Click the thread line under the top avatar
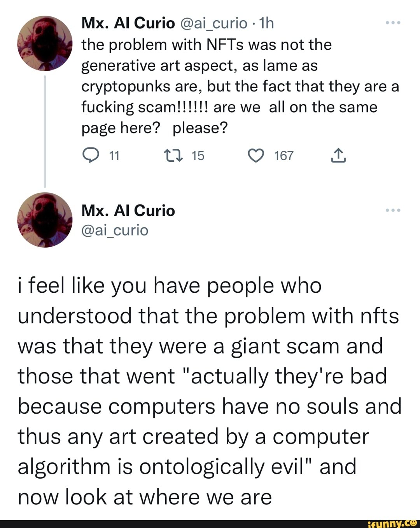This screenshot has height=528, width=420. coord(45,131)
